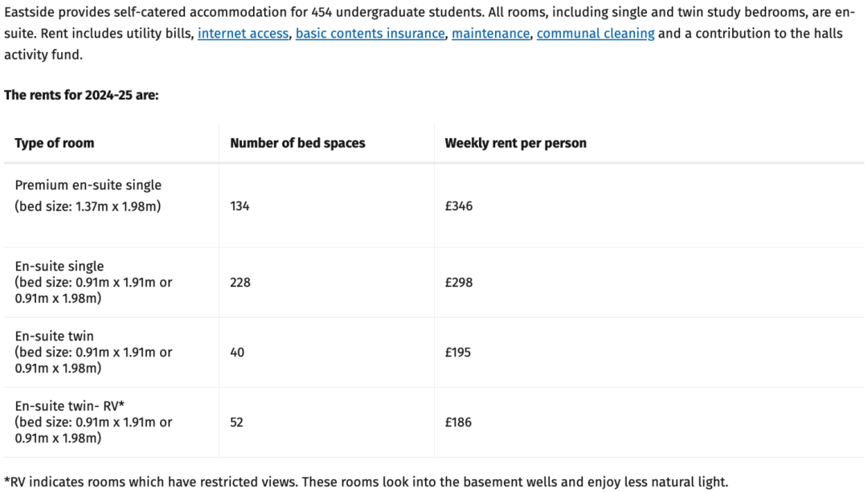Click the Number of bed spaces header
This screenshot has height=493, width=868.
click(297, 143)
